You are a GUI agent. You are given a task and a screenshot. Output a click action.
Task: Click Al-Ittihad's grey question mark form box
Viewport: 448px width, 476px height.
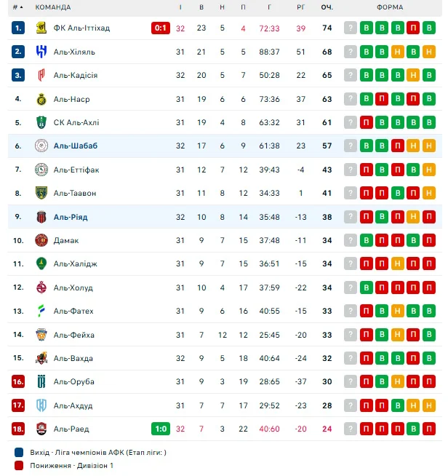click(x=351, y=28)
